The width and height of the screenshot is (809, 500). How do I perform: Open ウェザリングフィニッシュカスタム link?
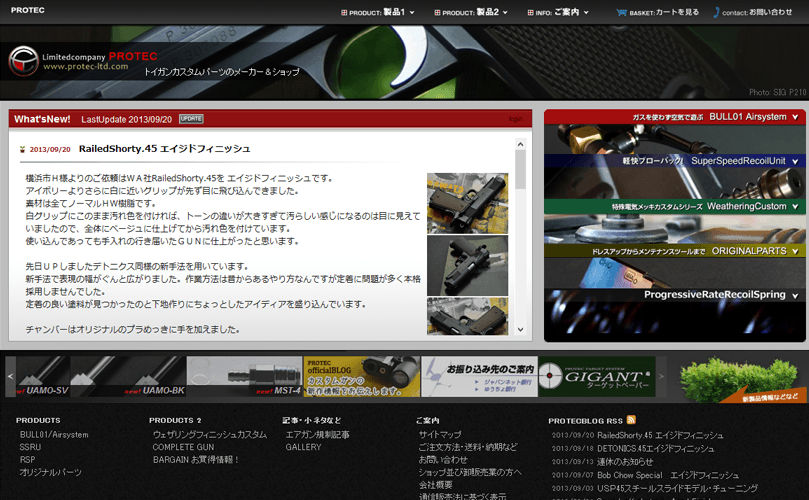[x=210, y=435]
